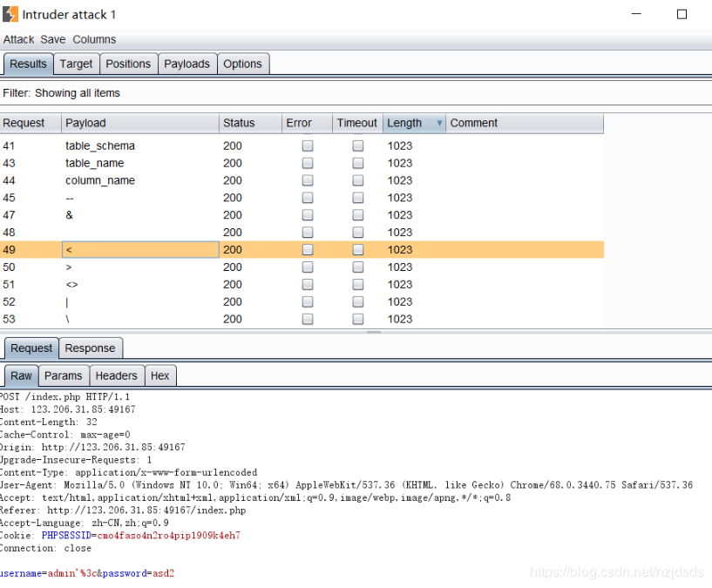Click the Referer header line ending in index.php

[x=123, y=510]
